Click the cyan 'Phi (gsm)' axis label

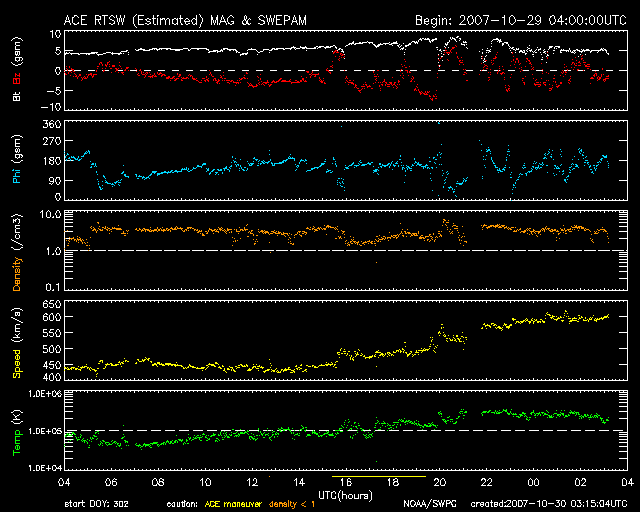point(17,159)
